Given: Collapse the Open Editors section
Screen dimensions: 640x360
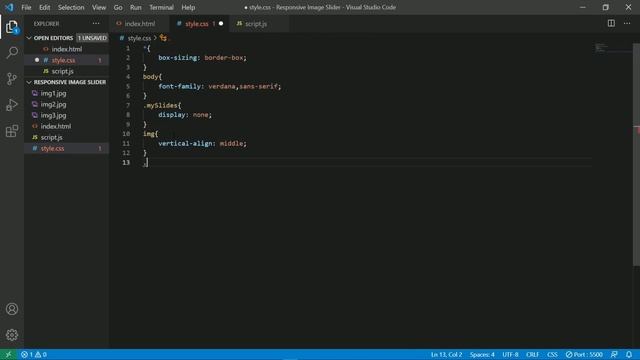Looking at the screenshot, I should [29, 38].
